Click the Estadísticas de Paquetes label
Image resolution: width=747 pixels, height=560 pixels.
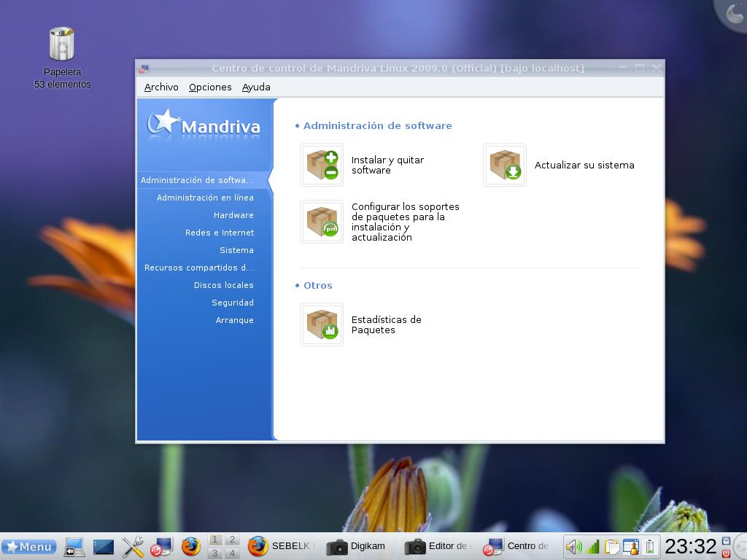click(387, 324)
